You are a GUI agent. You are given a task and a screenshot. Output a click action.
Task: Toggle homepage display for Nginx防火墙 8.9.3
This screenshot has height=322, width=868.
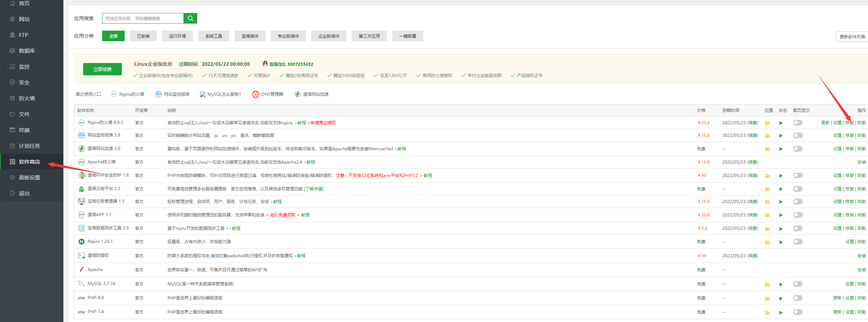798,123
